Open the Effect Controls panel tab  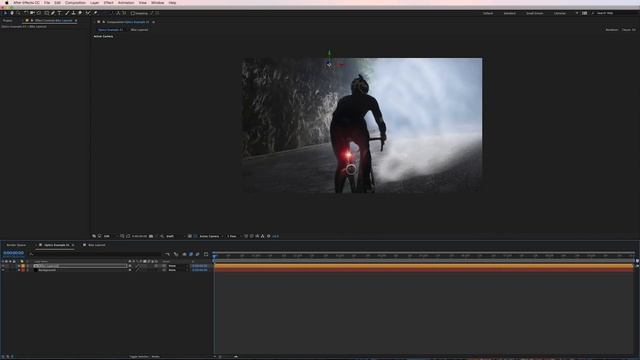[53, 20]
